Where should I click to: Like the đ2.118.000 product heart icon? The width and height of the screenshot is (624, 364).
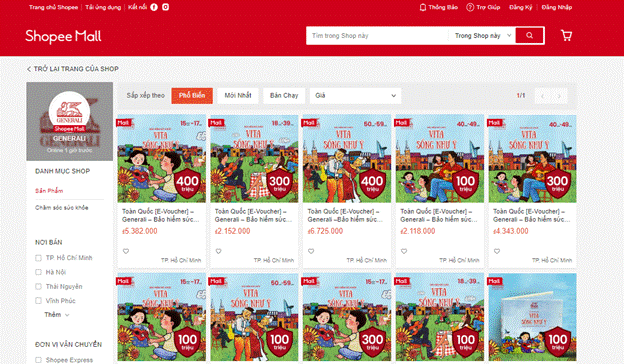point(404,251)
